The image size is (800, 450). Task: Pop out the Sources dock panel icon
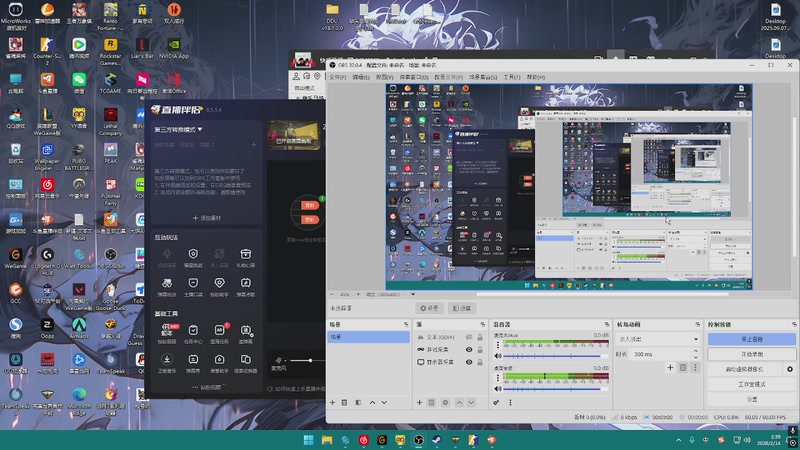point(483,324)
